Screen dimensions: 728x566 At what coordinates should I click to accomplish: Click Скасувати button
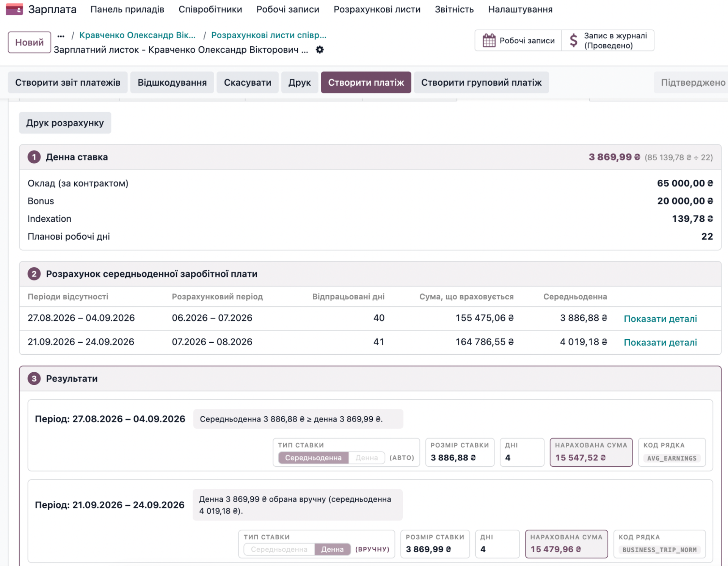(x=248, y=82)
